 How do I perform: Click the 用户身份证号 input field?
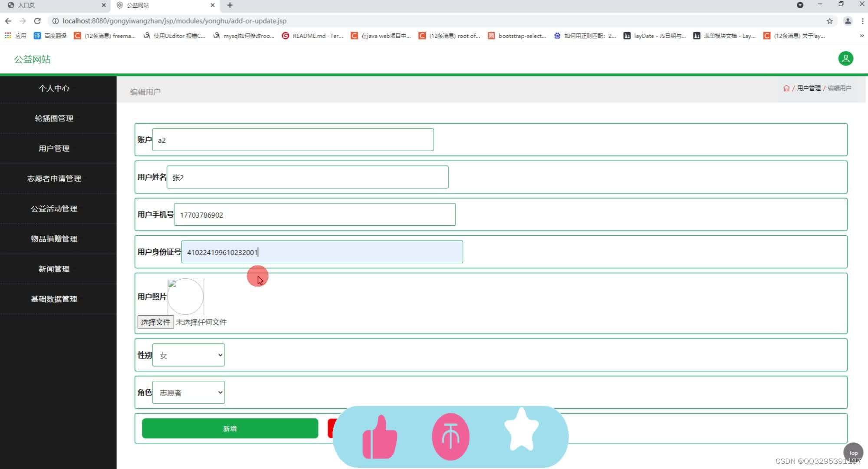pos(322,252)
